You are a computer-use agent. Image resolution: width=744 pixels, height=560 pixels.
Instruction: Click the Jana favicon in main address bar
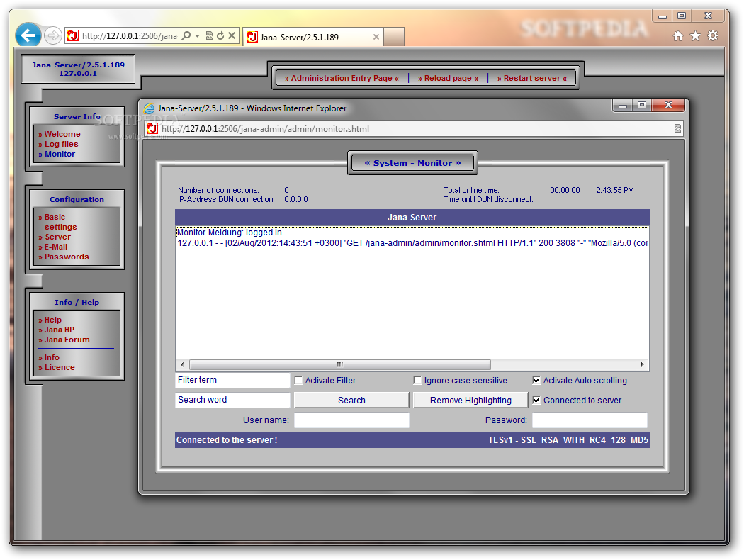coord(72,35)
